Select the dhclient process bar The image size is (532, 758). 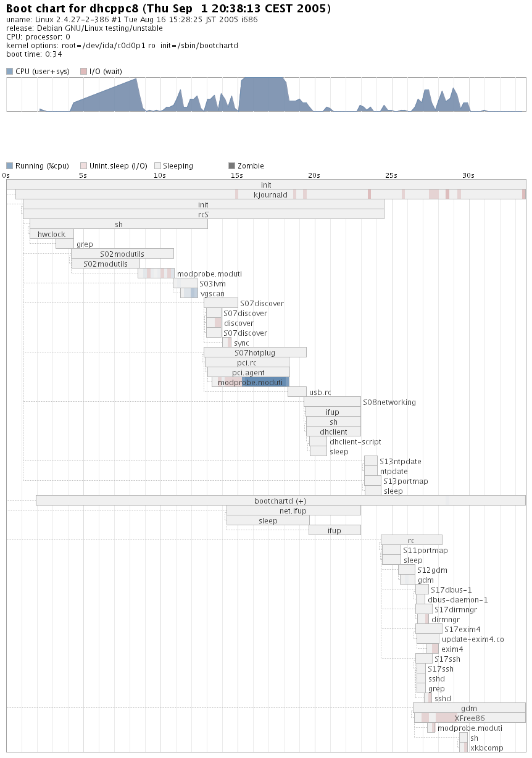point(334,431)
